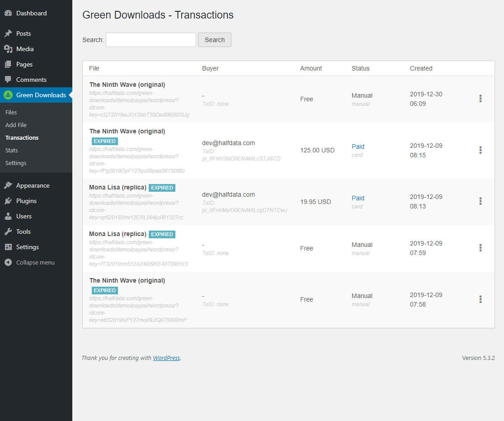Viewport: 504px width, 421px height.
Task: Select the Green Downloads plugin icon
Action: coord(9,95)
